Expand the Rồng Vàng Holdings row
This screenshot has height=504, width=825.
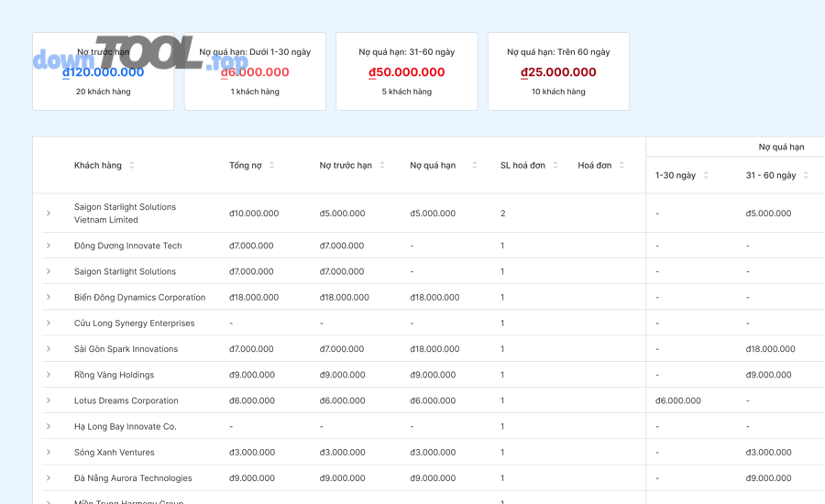click(49, 374)
